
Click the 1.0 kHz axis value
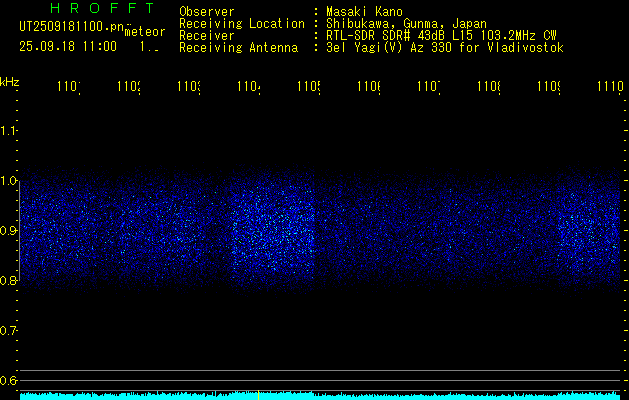8,181
